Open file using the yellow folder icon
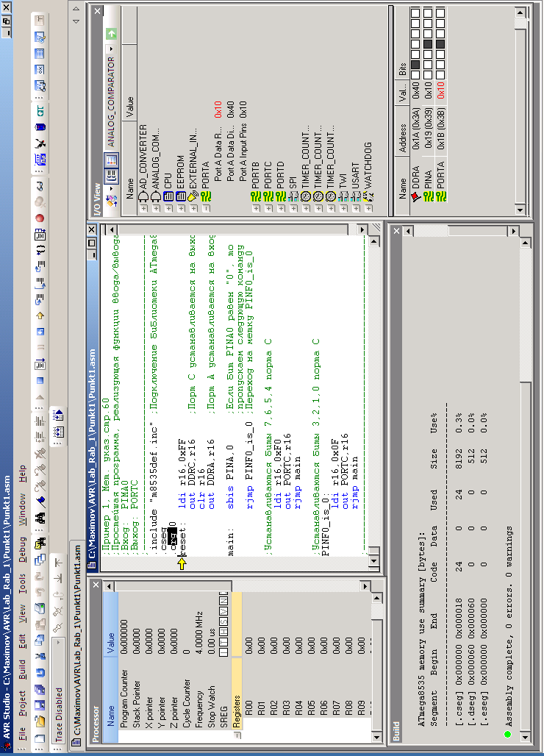 coord(40,721)
